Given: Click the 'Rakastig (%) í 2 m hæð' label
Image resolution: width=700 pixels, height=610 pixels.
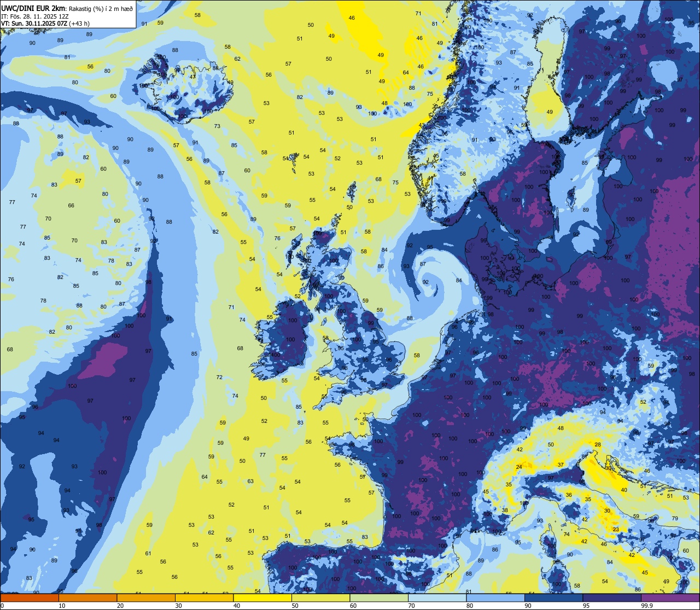Looking at the screenshot, I should [100, 8].
